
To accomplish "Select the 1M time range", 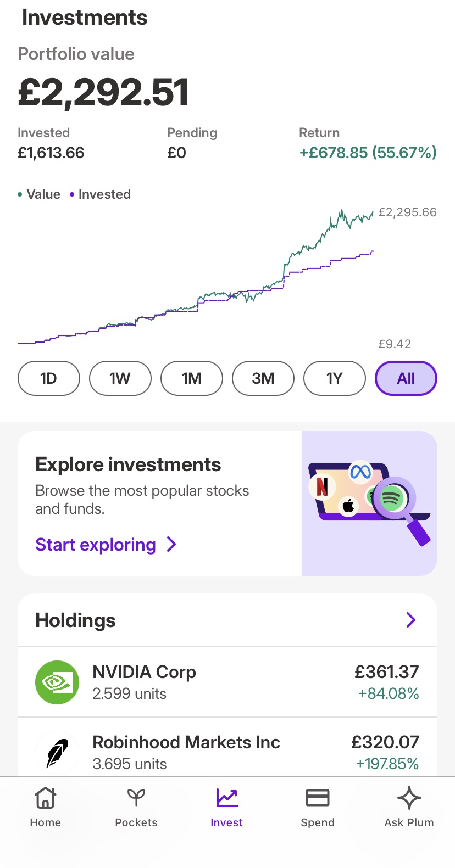I will (x=192, y=378).
